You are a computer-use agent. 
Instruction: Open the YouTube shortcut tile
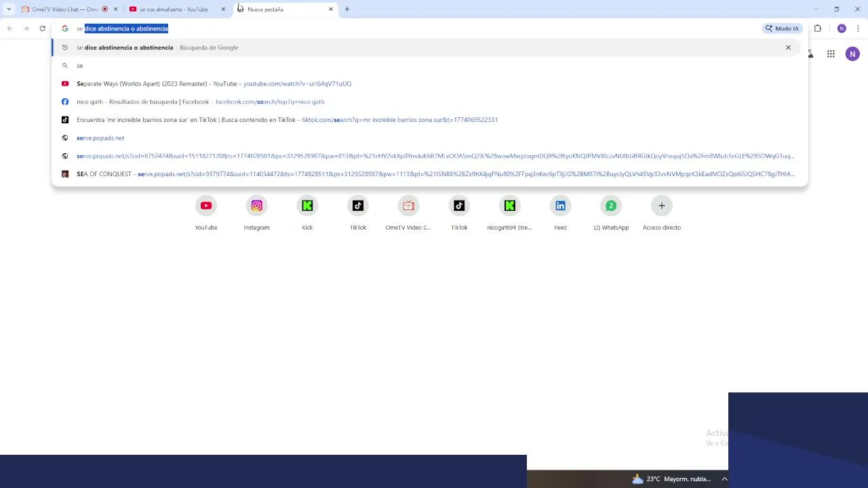point(206,213)
